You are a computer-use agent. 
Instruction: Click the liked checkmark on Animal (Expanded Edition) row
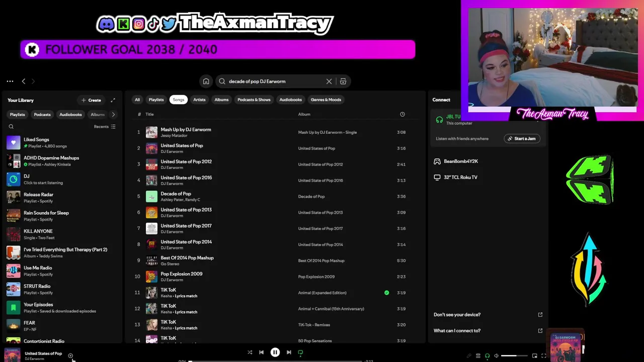click(386, 293)
